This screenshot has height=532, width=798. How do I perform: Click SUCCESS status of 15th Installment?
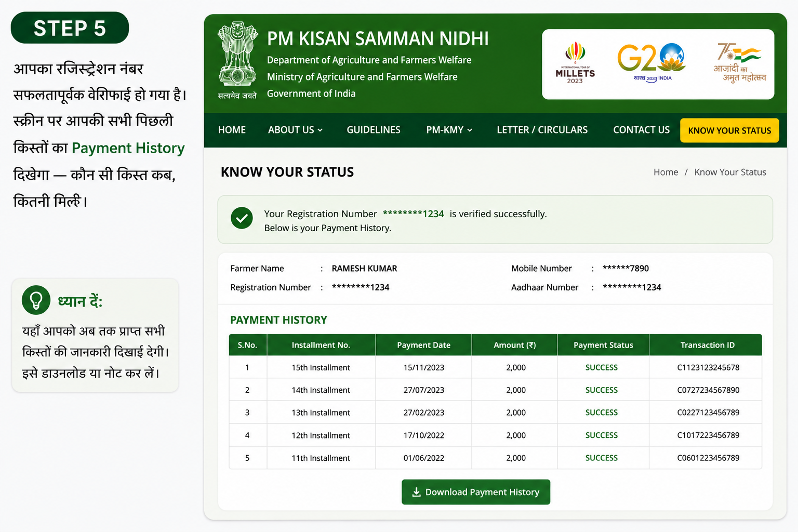tap(602, 367)
